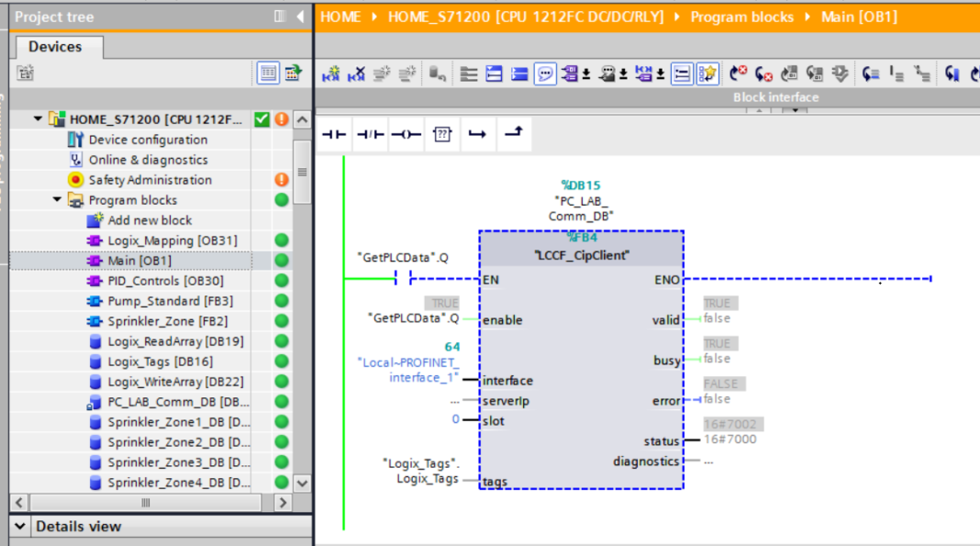Viewport: 980px width, 546px height.
Task: Insert a normally closed contact
Action: coord(370,134)
